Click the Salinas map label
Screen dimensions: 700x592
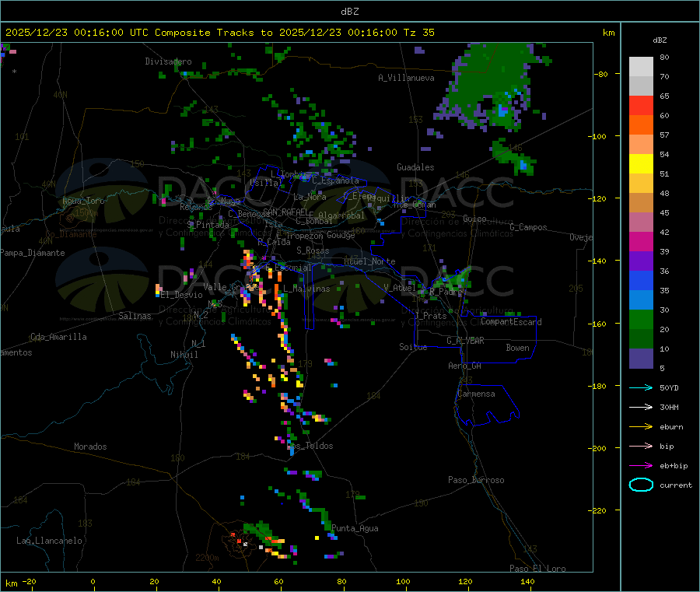(x=135, y=316)
